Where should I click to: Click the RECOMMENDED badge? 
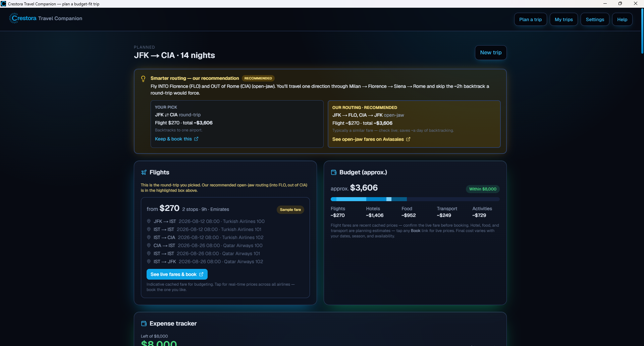click(x=258, y=78)
